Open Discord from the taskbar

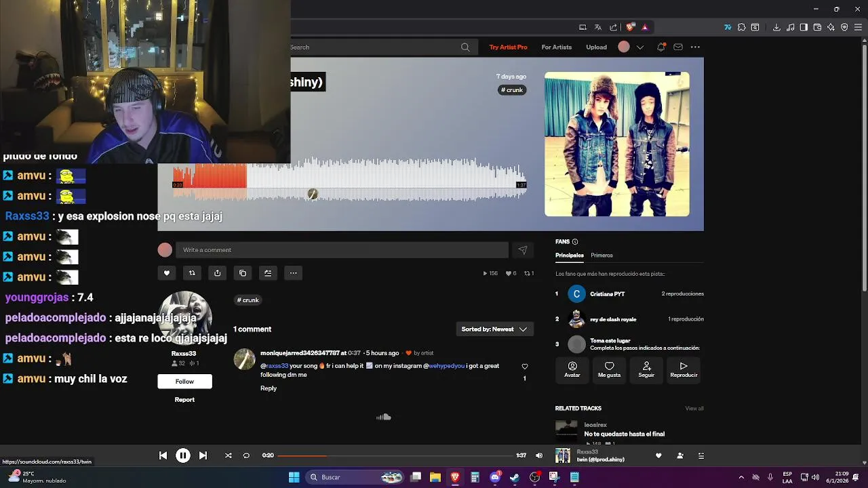495,477
